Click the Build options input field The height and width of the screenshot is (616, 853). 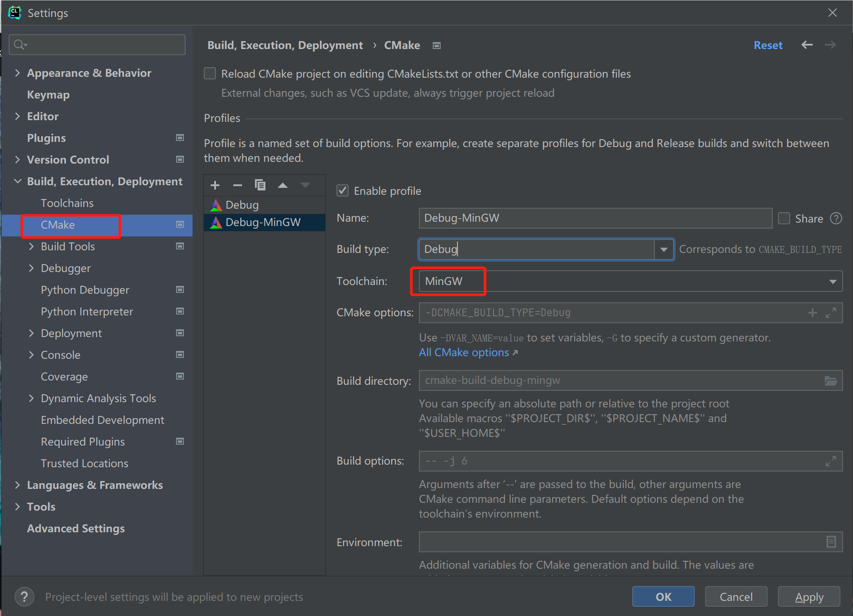(x=631, y=461)
